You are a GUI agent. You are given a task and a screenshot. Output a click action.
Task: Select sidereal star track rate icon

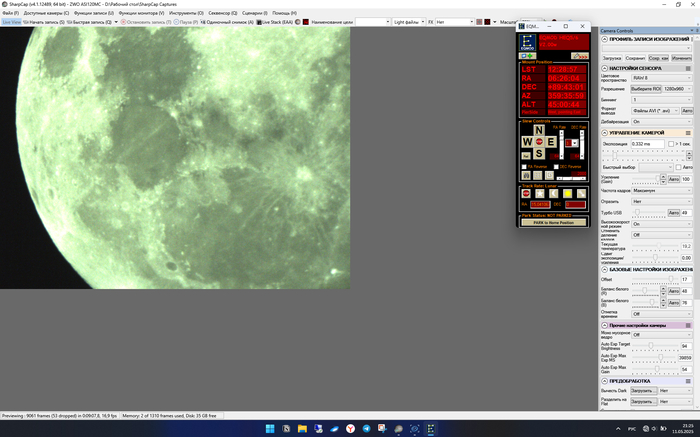pos(540,192)
